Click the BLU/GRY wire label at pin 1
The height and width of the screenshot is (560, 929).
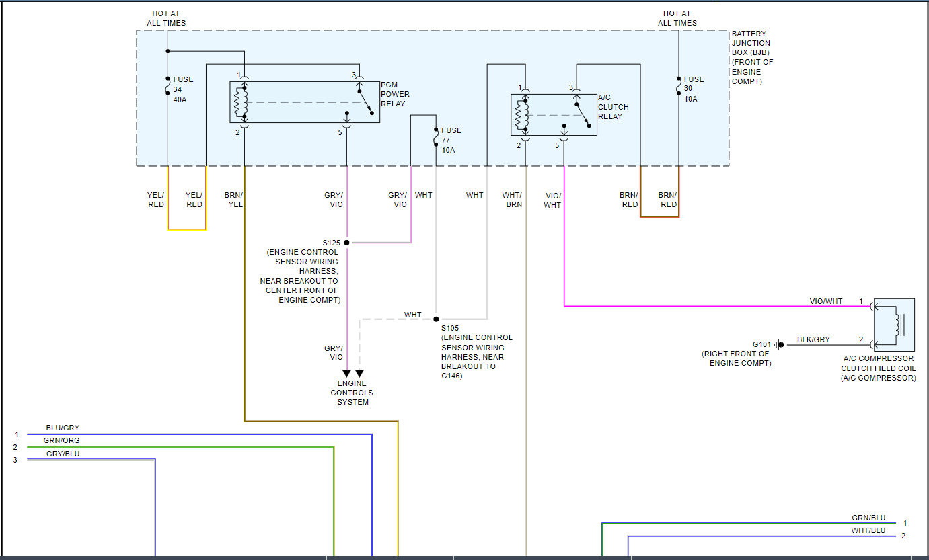[x=63, y=428]
